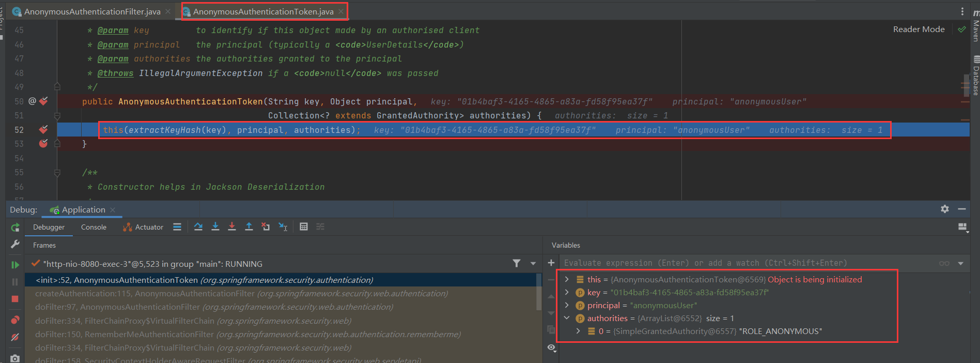Open eye view options dropdown in Variables
Viewport: 980px width, 363px height.
[x=552, y=348]
